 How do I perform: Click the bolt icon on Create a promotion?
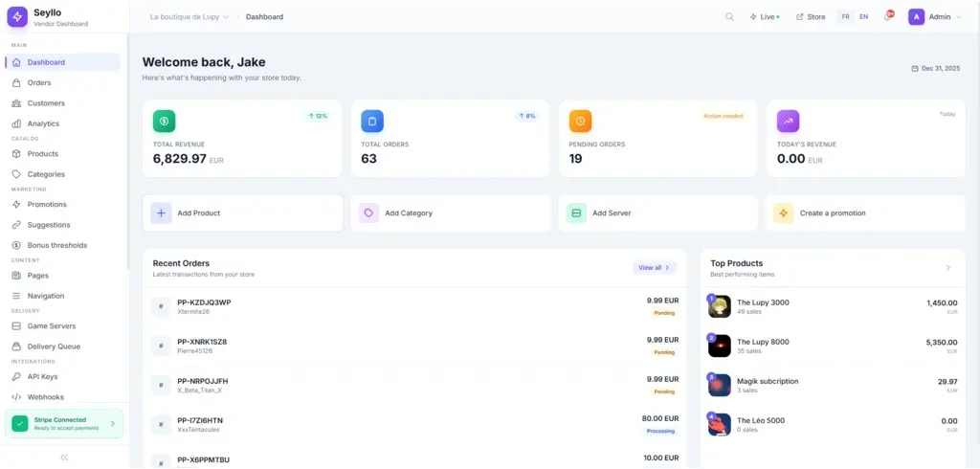point(784,213)
